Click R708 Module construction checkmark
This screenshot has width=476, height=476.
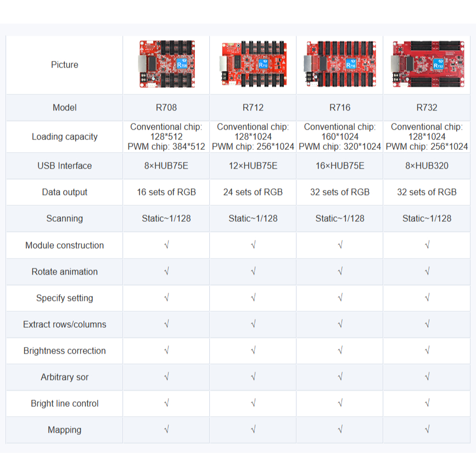click(x=166, y=245)
